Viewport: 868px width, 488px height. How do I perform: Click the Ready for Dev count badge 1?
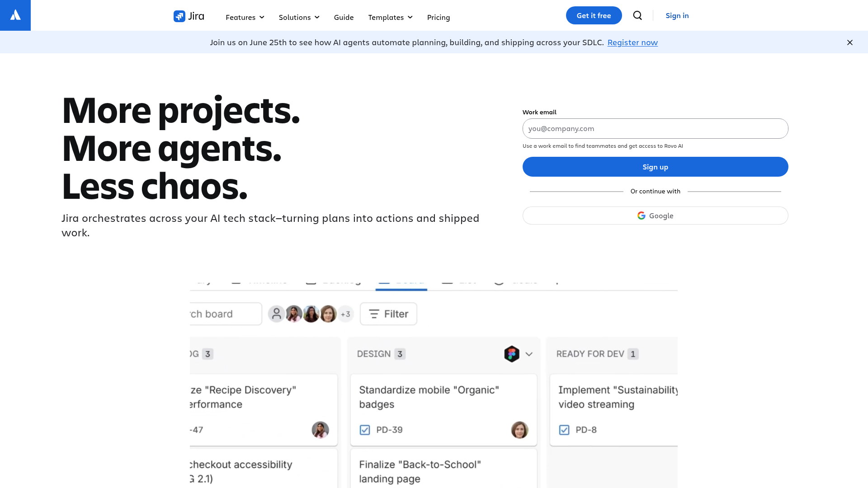(633, 354)
